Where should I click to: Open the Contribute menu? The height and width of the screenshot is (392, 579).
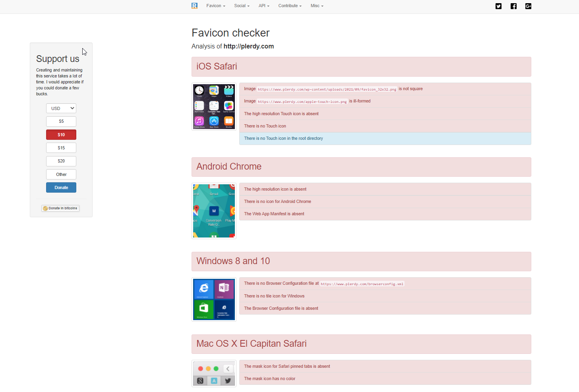[x=289, y=6]
